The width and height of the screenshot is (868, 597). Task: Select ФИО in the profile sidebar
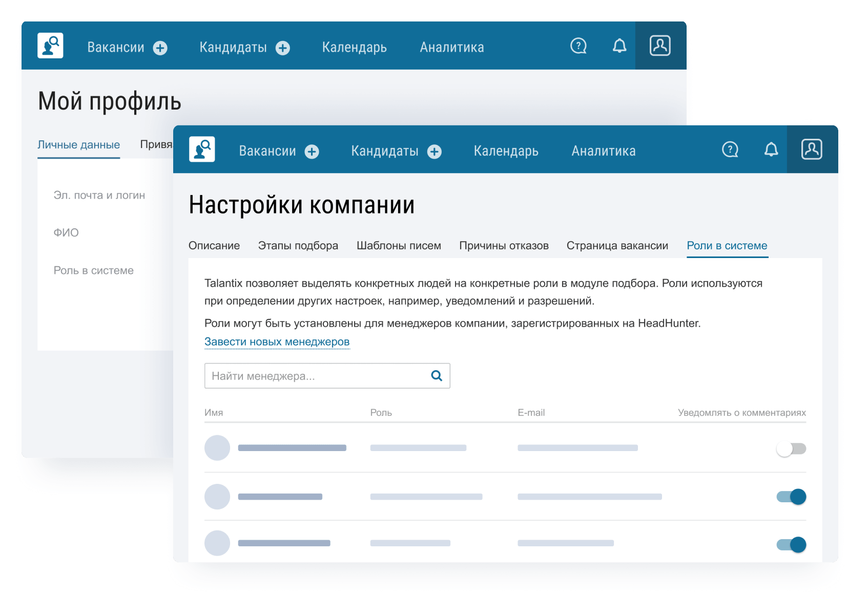pos(66,232)
